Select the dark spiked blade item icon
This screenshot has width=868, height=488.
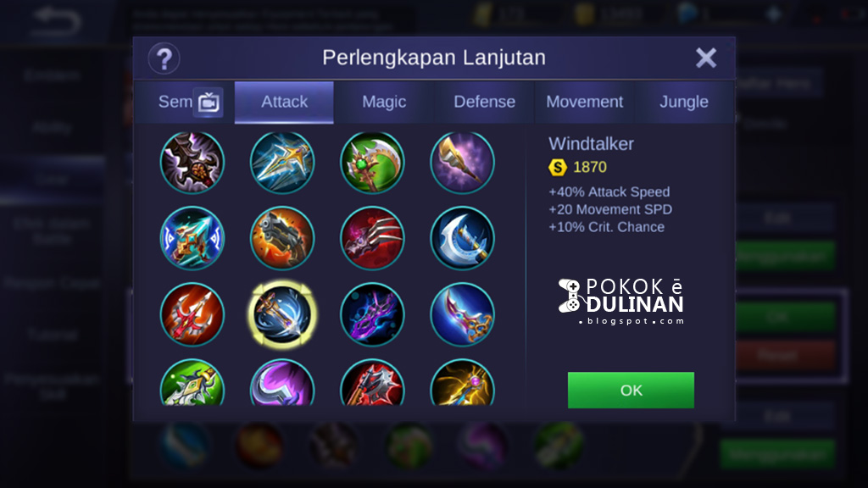pyautogui.click(x=192, y=163)
